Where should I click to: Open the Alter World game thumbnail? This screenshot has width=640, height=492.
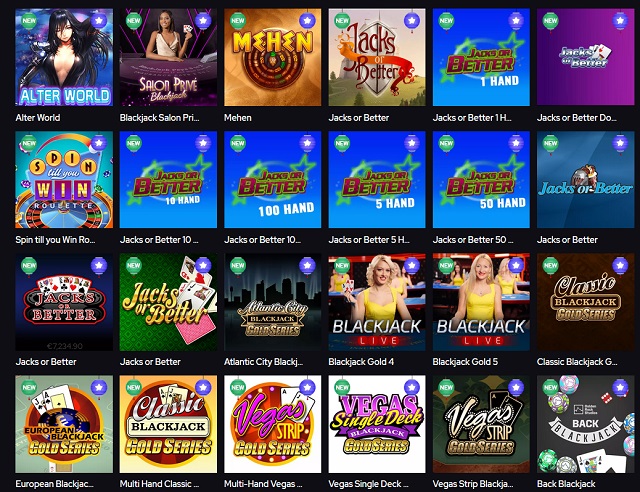click(64, 57)
